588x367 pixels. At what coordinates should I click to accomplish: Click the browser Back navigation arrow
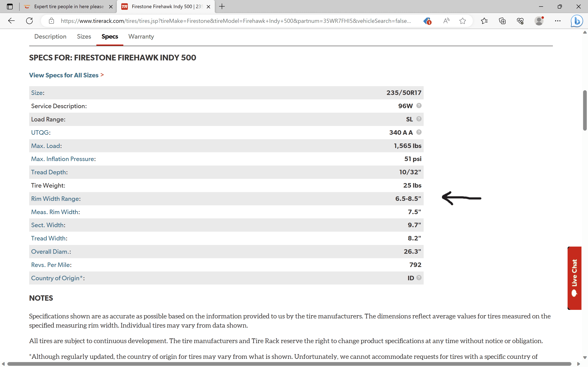click(11, 21)
